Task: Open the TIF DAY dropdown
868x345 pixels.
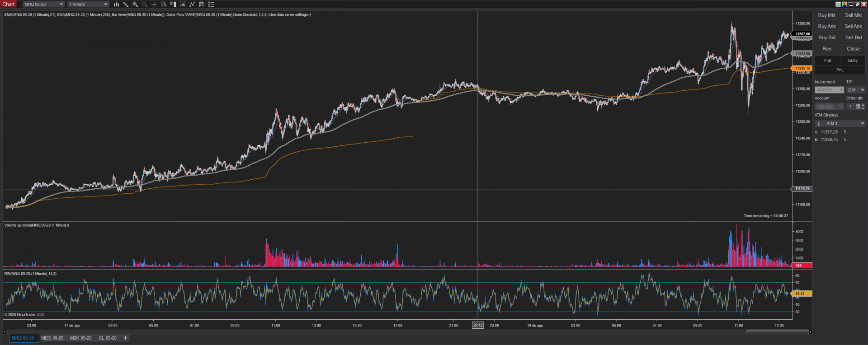Action: pos(856,90)
